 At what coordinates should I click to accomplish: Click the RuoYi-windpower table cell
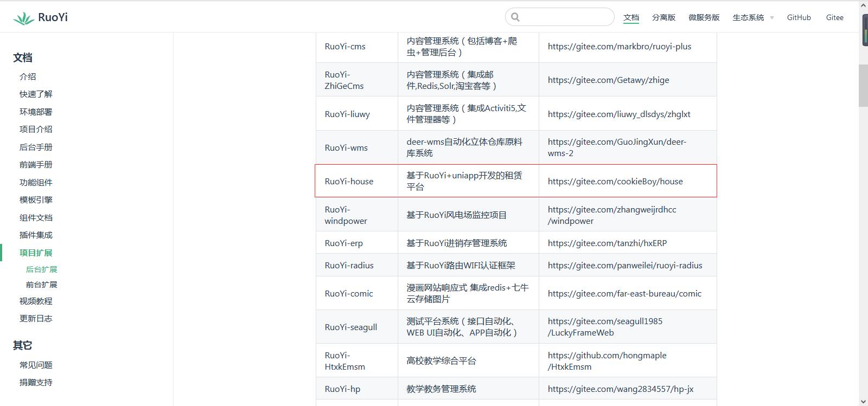pos(357,215)
